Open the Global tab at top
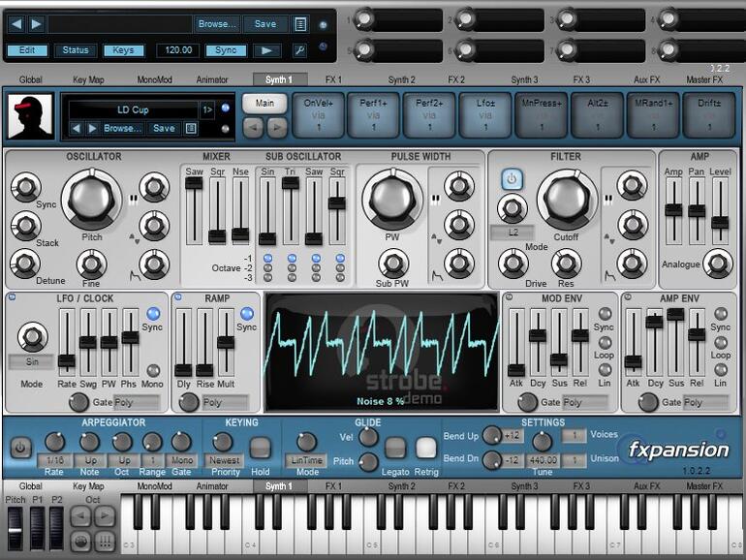The width and height of the screenshot is (746, 560). [x=30, y=80]
